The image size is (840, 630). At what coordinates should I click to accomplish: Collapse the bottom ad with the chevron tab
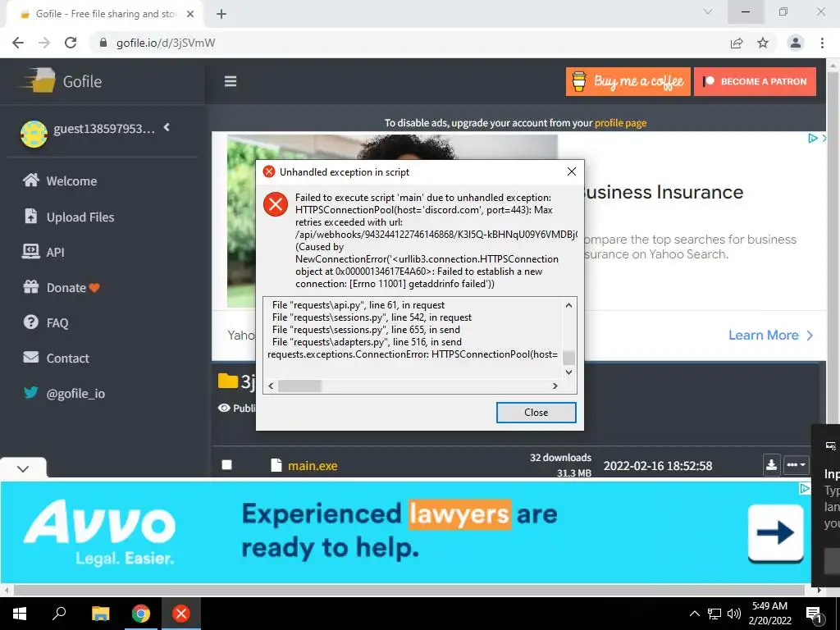pos(23,468)
